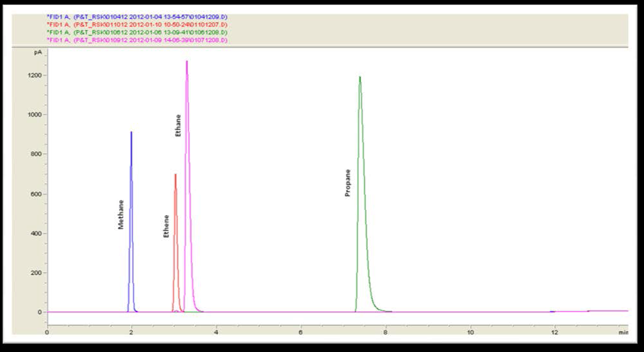
Task: Click the 10 minute x-axis tick label
Action: (470, 332)
